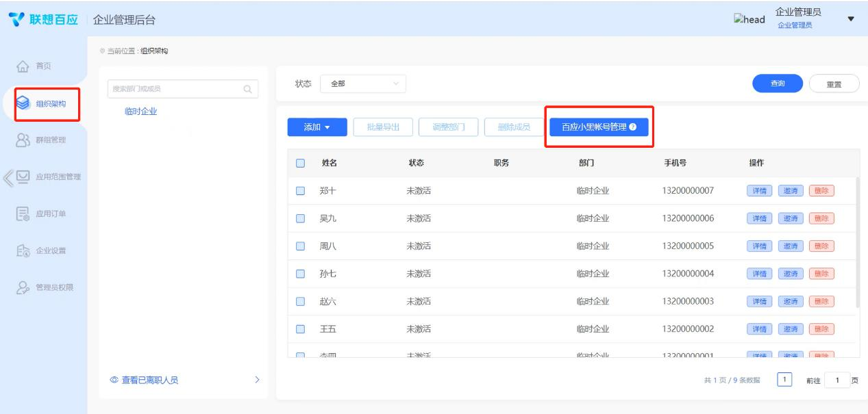Open 群组管理 people icon
The width and height of the screenshot is (868, 414).
coord(22,141)
